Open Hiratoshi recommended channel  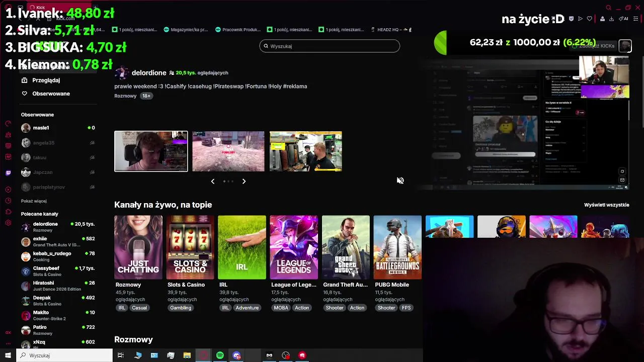coord(58,286)
